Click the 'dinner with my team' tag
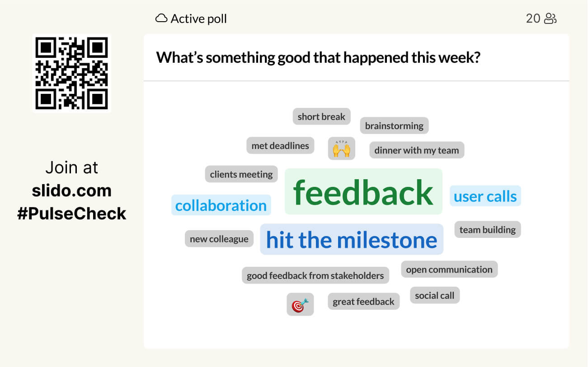Viewport: 588px width, 367px height. pyautogui.click(x=416, y=150)
